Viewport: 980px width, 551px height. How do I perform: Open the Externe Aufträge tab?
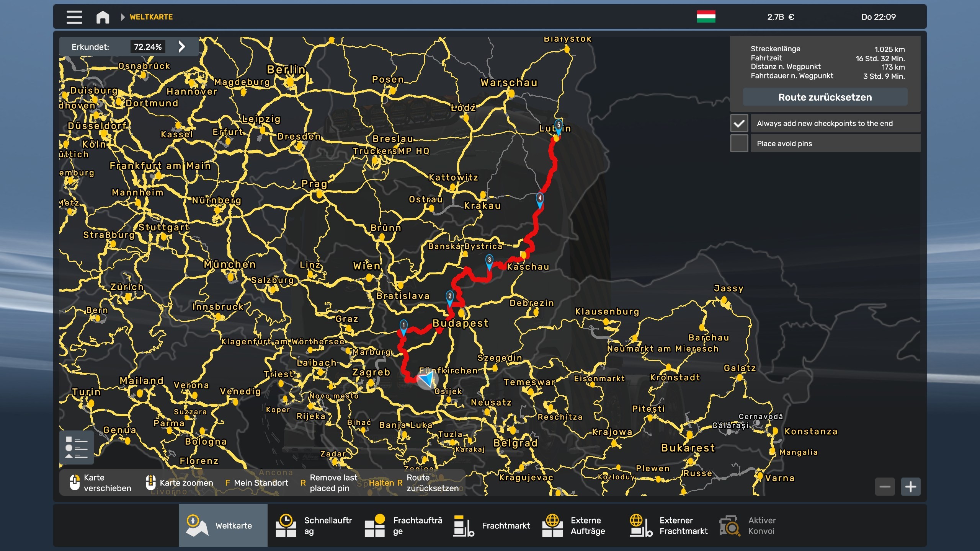[579, 525]
